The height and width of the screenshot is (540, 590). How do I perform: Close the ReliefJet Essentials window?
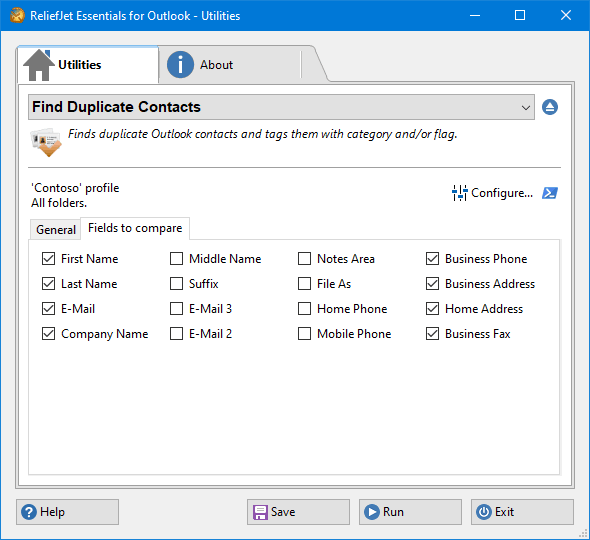(x=566, y=15)
